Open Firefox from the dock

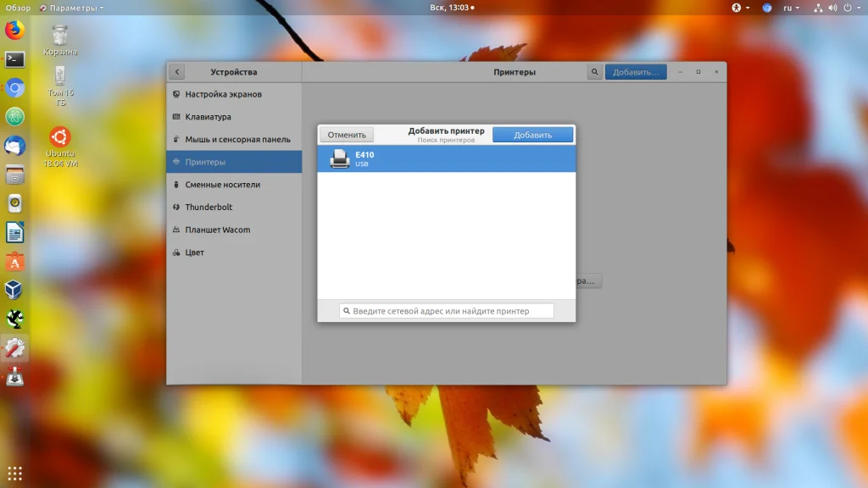pos(15,30)
